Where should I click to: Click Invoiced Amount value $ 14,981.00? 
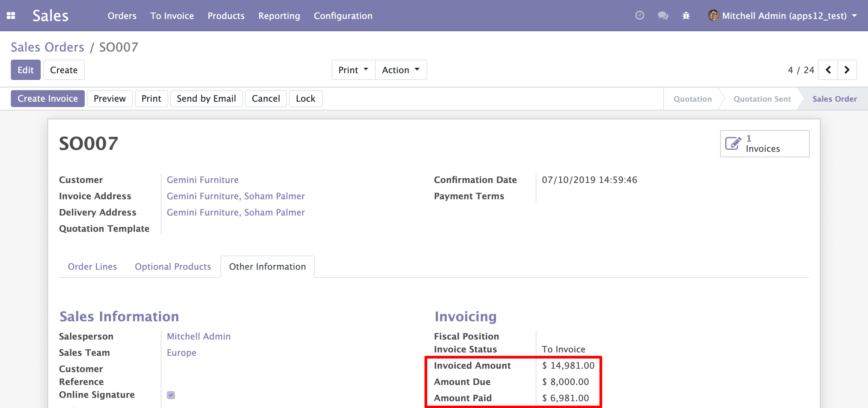[x=568, y=366]
